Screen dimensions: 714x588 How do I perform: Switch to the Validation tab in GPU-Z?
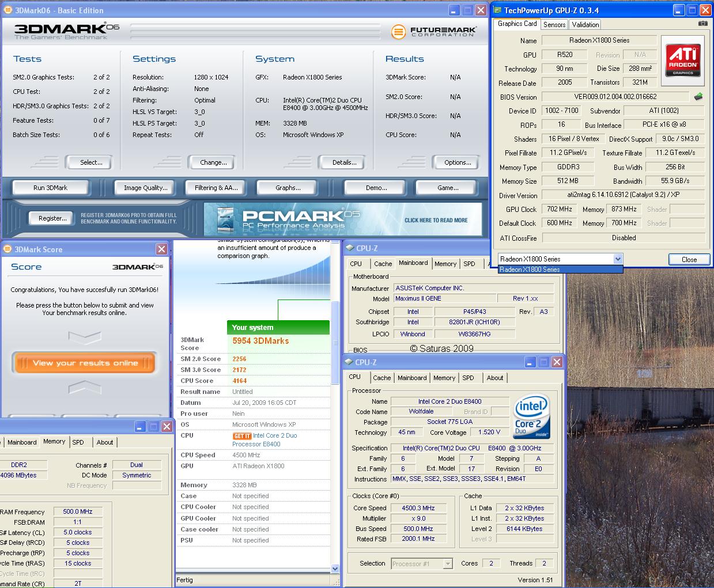[585, 25]
